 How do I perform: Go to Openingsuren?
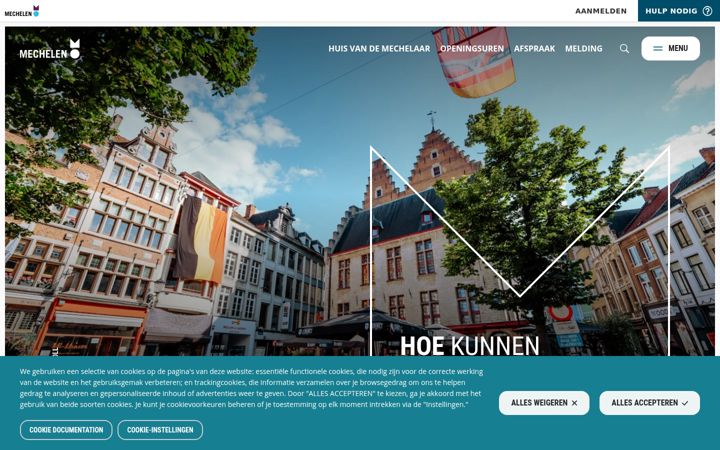(x=472, y=48)
